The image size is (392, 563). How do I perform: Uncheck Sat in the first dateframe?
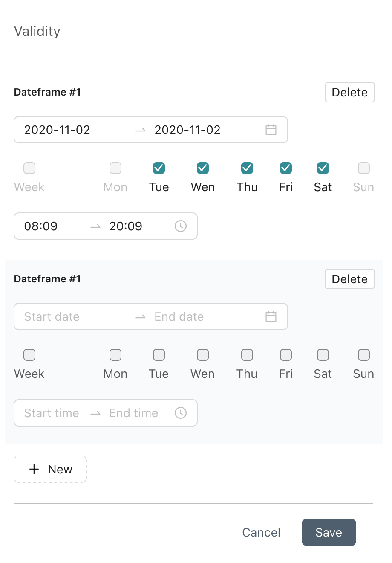[323, 168]
